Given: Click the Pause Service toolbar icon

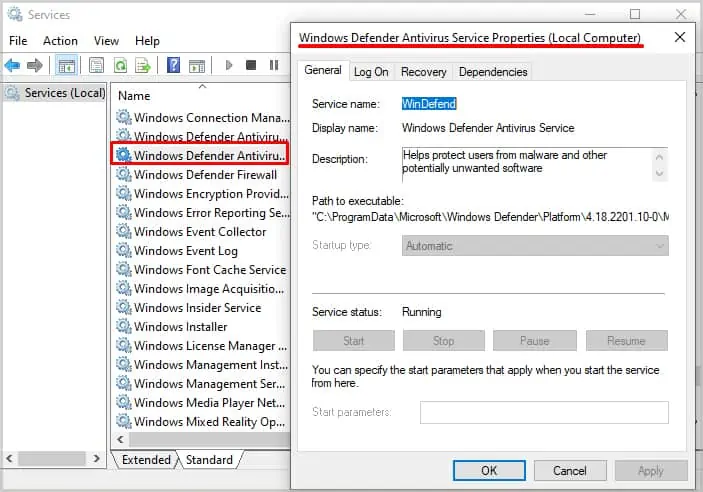Looking at the screenshot, I should (274, 65).
